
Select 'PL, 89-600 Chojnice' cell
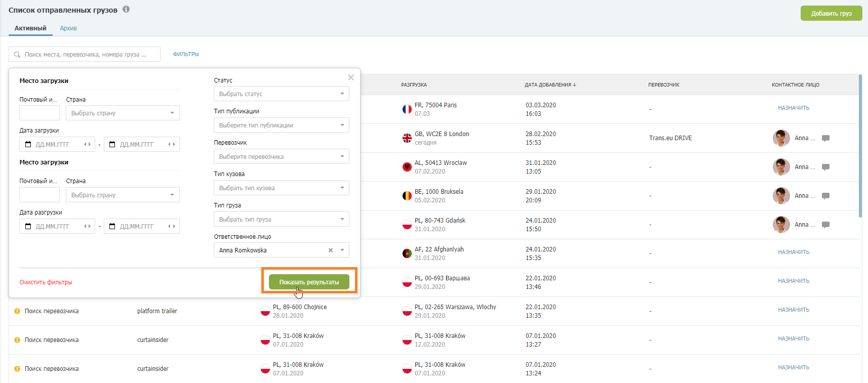300,307
